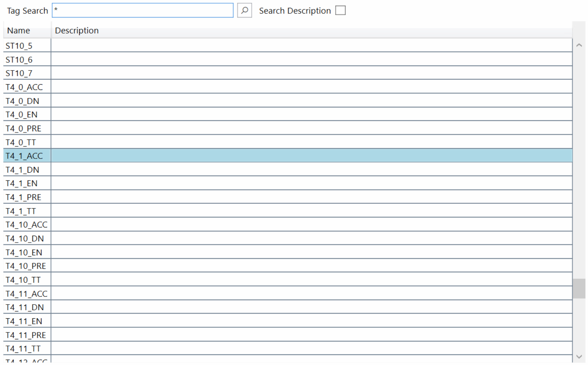
Task: Select tag row T4_11_PRE
Action: pos(288,335)
